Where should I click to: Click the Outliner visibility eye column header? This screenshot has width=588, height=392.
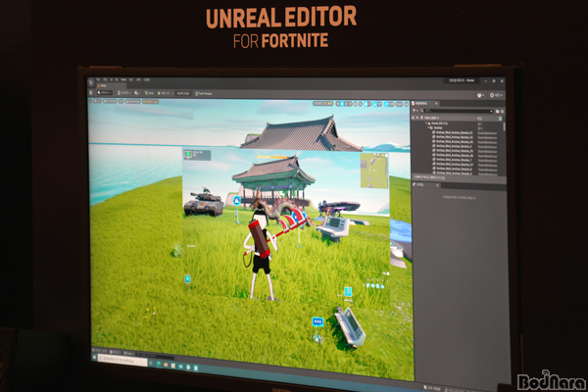pos(414,118)
